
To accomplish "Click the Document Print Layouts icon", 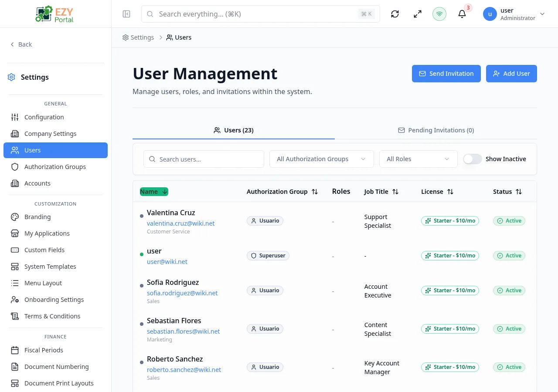I will pyautogui.click(x=15, y=383).
